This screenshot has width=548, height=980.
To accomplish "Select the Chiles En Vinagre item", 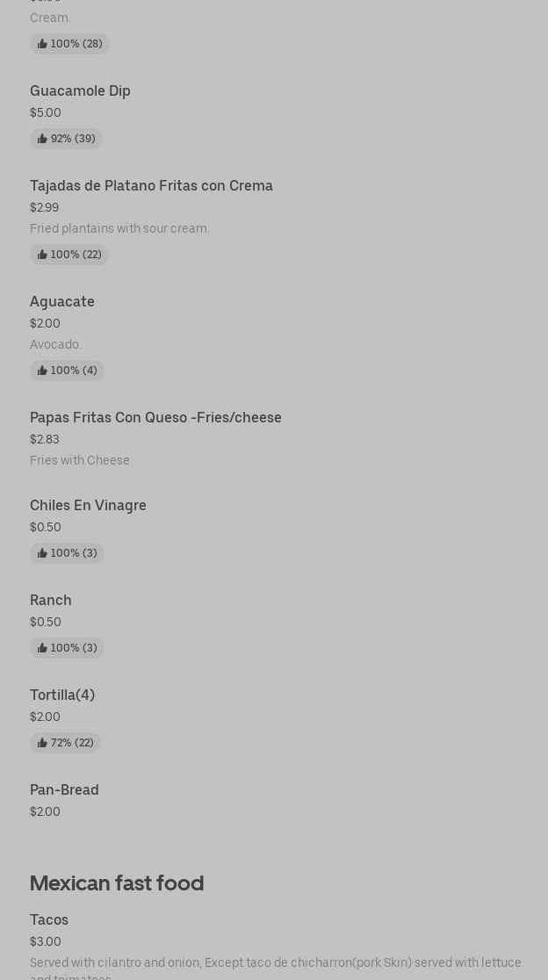I will 88,506.
